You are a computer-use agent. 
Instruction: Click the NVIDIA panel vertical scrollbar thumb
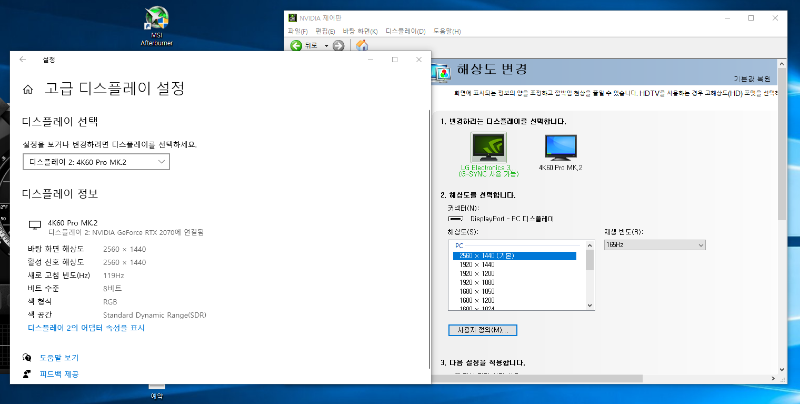point(781,144)
